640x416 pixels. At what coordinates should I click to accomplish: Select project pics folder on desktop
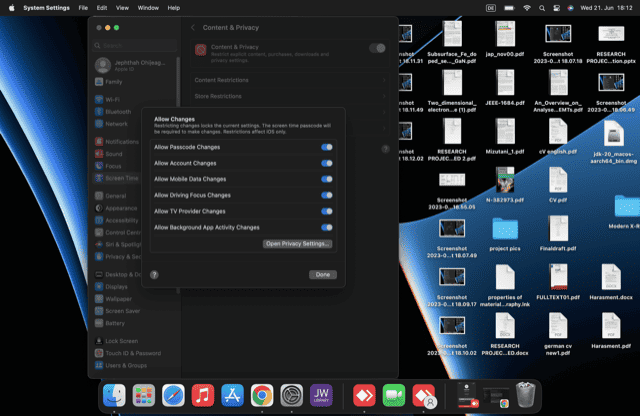(x=505, y=234)
